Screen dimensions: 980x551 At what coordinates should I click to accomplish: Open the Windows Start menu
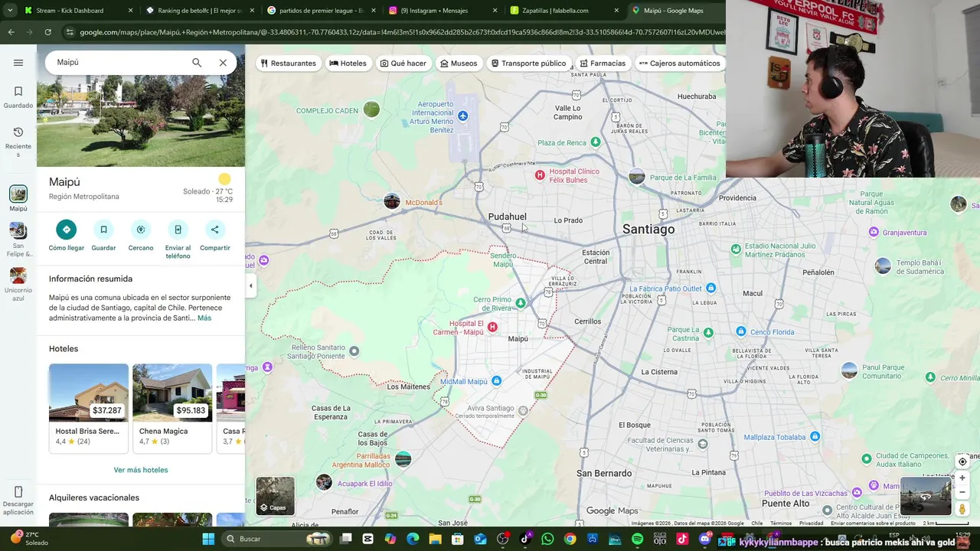[208, 539]
